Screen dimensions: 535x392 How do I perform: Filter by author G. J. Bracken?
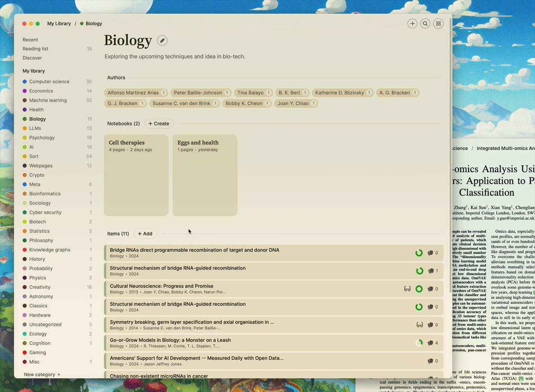point(125,103)
